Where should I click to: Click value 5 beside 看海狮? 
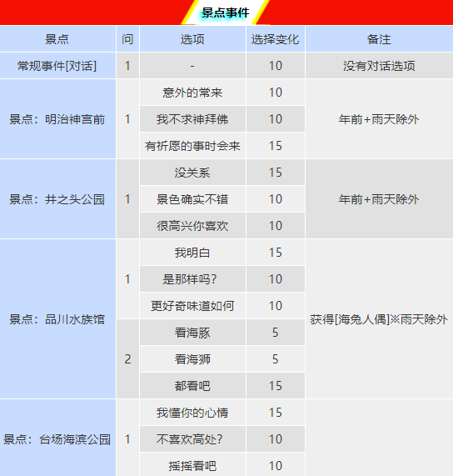point(276,359)
